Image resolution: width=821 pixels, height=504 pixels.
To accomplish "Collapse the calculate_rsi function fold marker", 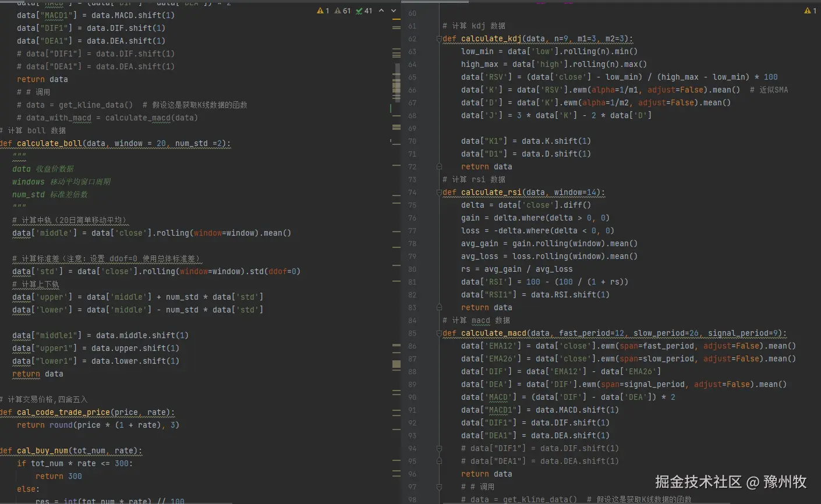I will (439, 193).
